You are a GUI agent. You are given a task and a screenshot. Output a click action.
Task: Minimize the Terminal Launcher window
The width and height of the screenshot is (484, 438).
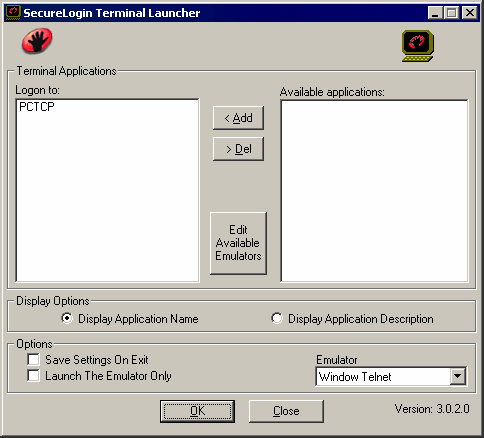coord(435,13)
